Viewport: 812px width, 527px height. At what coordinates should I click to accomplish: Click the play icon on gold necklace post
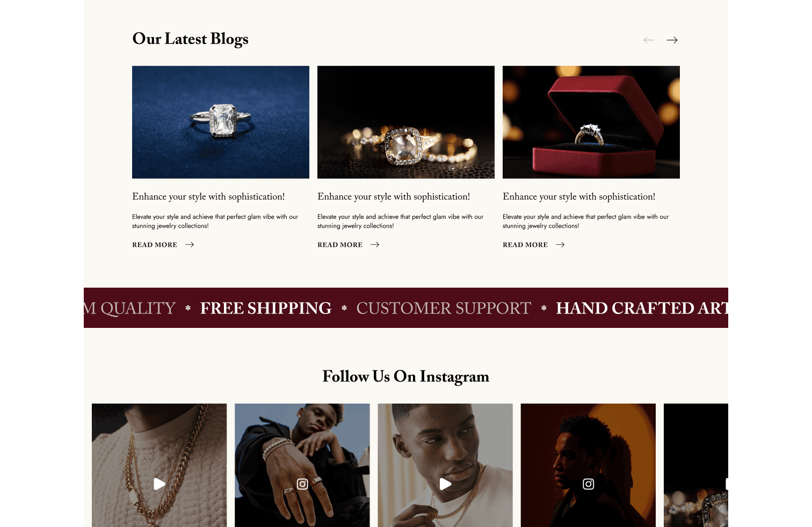[x=160, y=484]
